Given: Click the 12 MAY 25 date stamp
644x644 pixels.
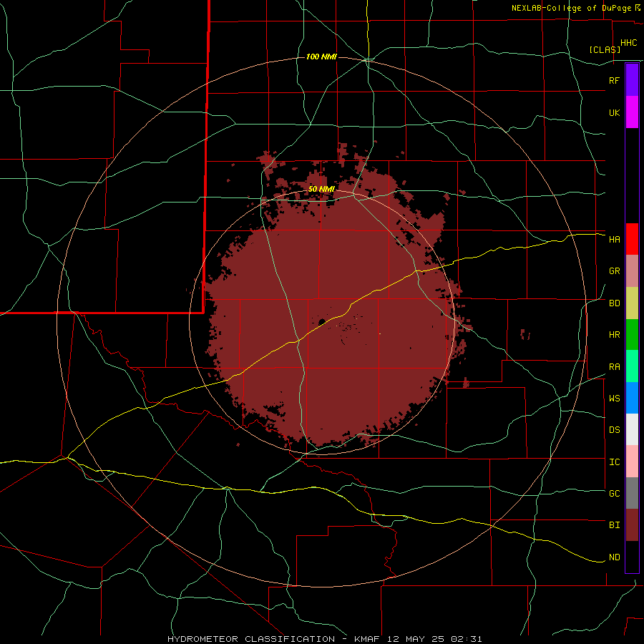Looking at the screenshot, I should [x=416, y=639].
